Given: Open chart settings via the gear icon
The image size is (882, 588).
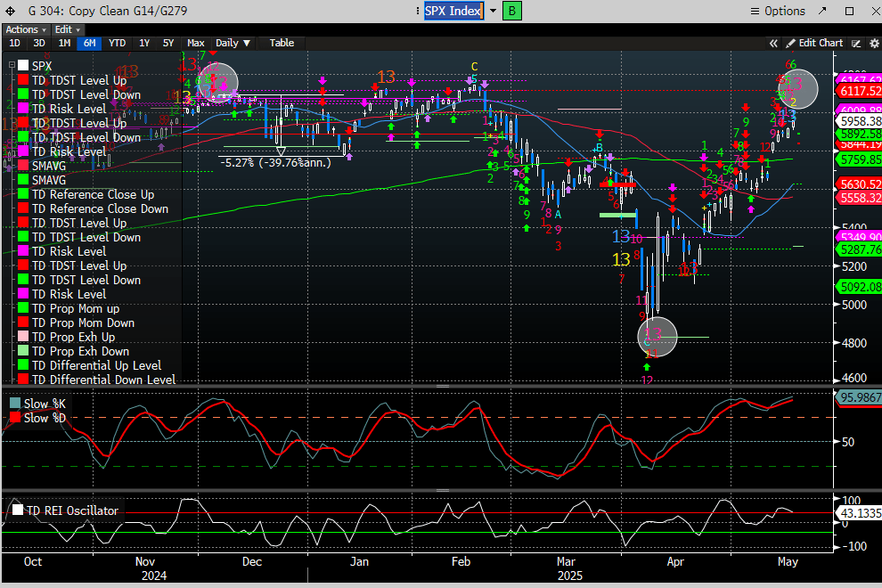Looking at the screenshot, I should pyautogui.click(x=874, y=44).
